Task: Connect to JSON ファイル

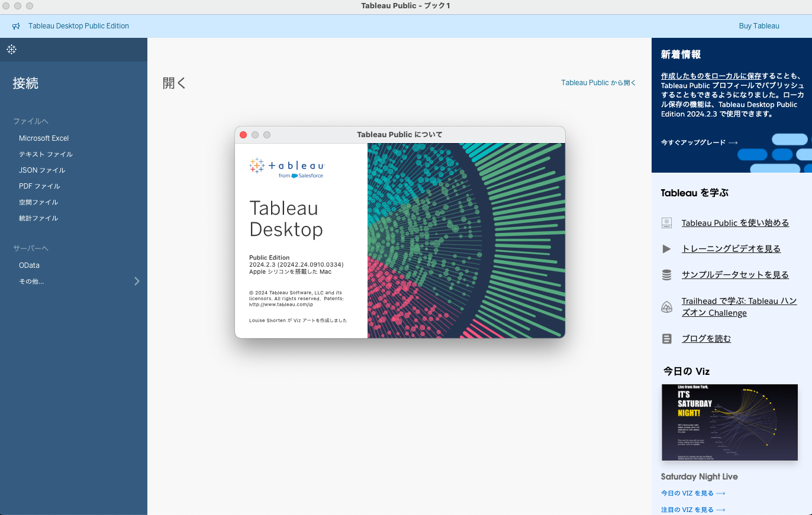Action: (42, 170)
